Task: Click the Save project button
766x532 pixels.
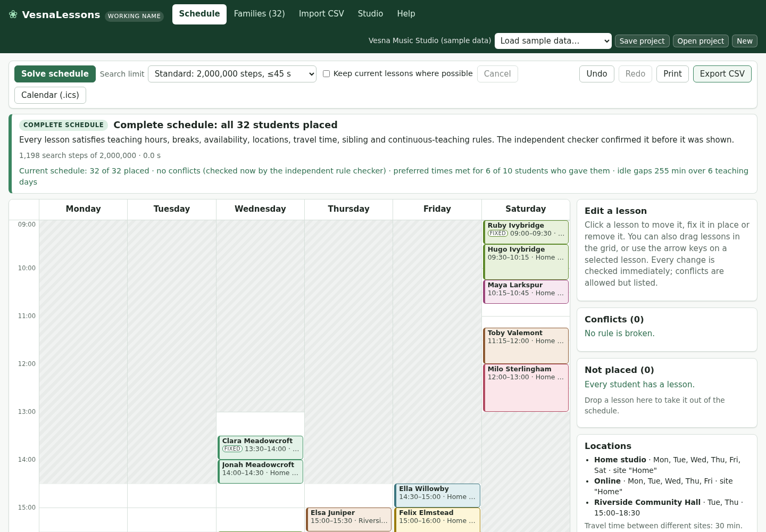Action: pyautogui.click(x=642, y=41)
